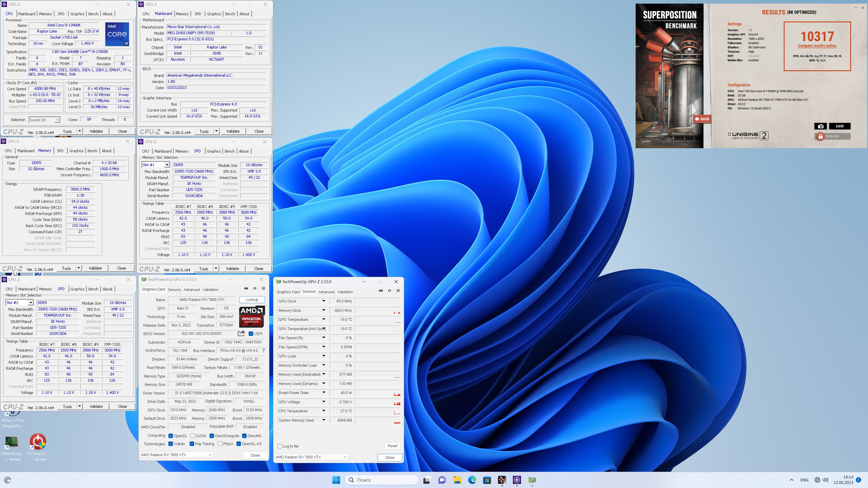The height and width of the screenshot is (488, 868).
Task: Toggle the Ray Tracing checkbox
Action: coord(192,444)
